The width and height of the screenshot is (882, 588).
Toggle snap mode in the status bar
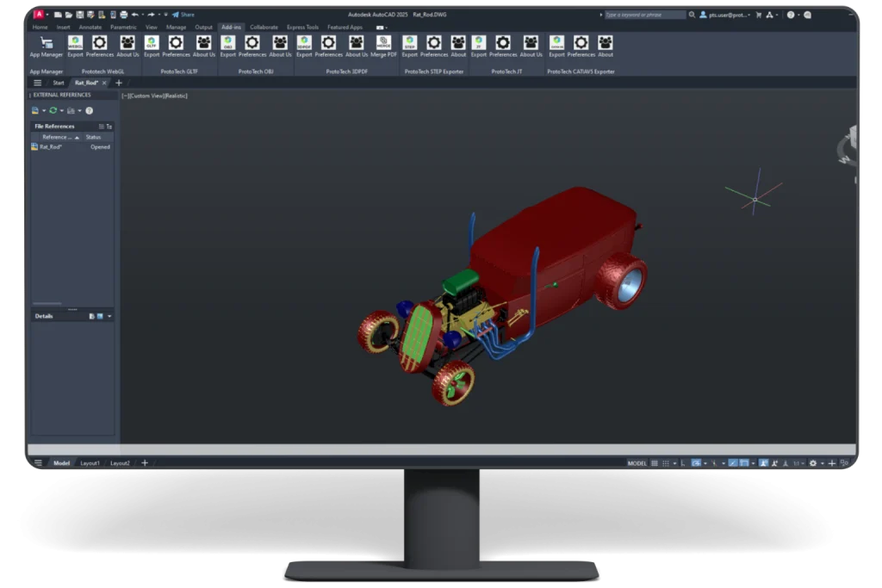(665, 462)
